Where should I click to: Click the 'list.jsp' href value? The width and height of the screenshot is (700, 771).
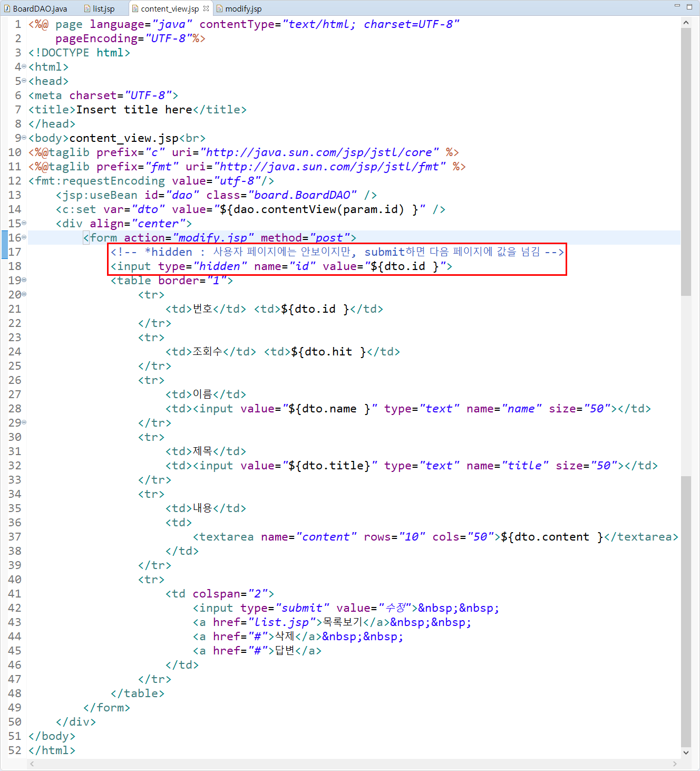281,622
